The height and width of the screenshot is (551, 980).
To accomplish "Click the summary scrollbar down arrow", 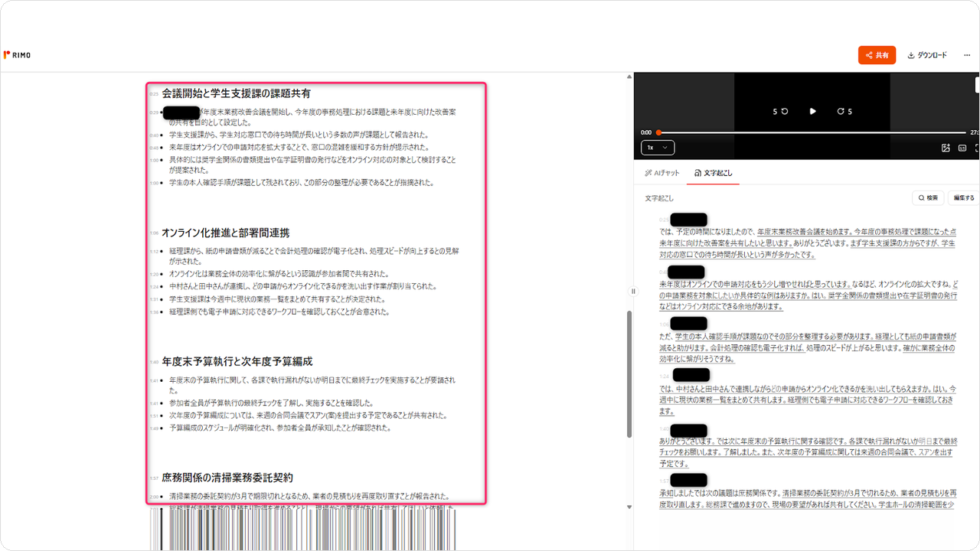I will point(629,507).
